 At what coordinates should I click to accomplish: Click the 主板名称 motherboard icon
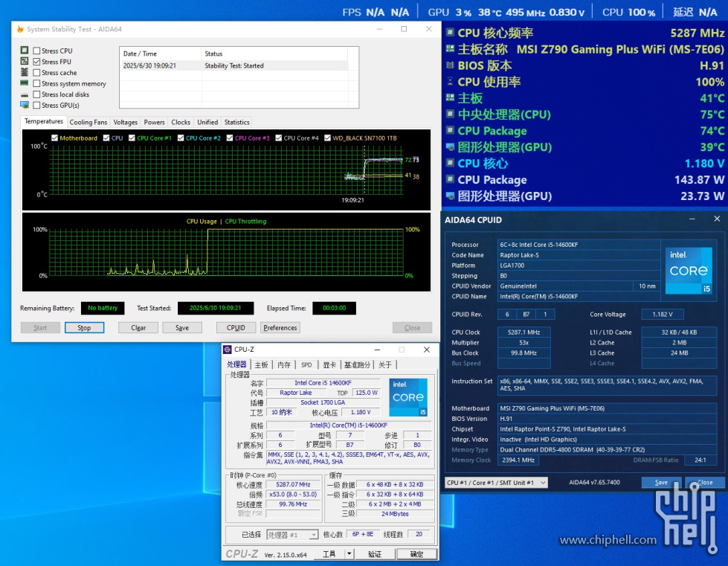click(x=450, y=49)
